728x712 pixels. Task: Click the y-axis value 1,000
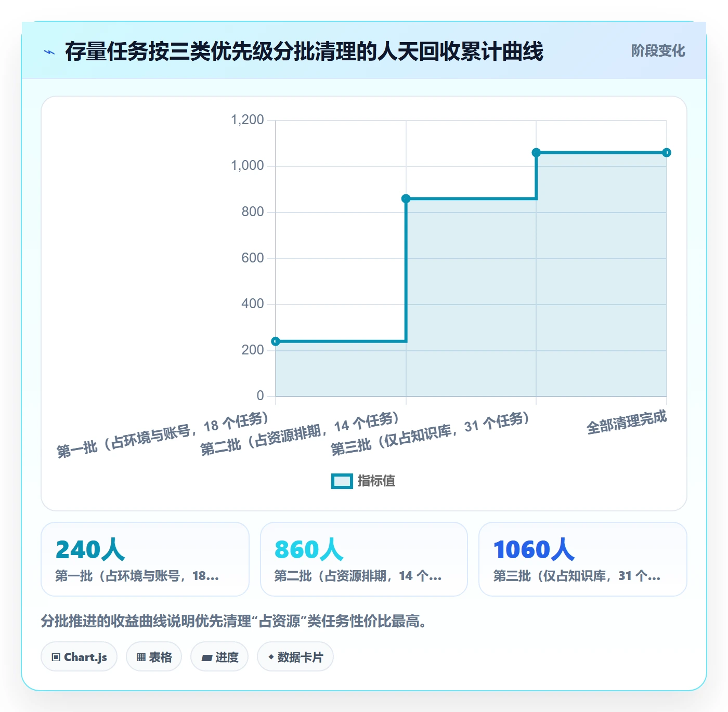[248, 166]
